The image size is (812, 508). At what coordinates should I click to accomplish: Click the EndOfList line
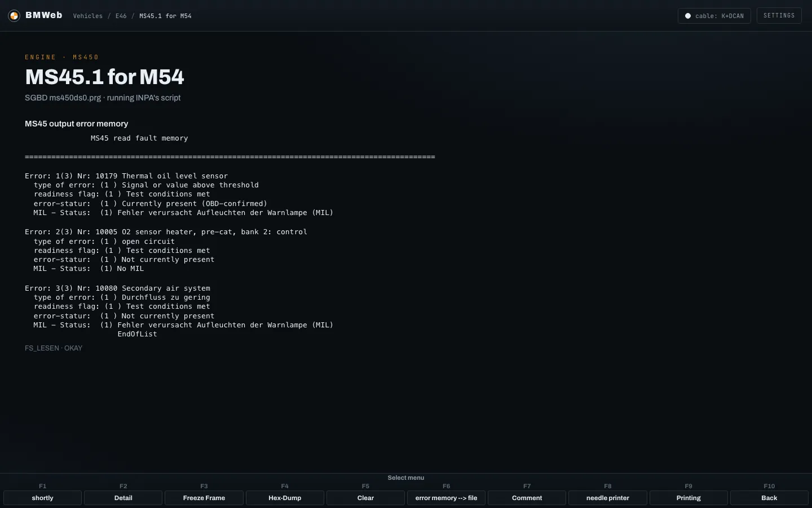click(137, 334)
